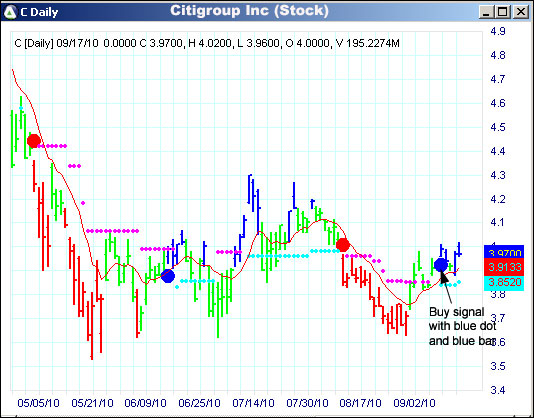Click the 4.1 price axis label
This screenshot has width=534, height=418.
click(x=498, y=222)
